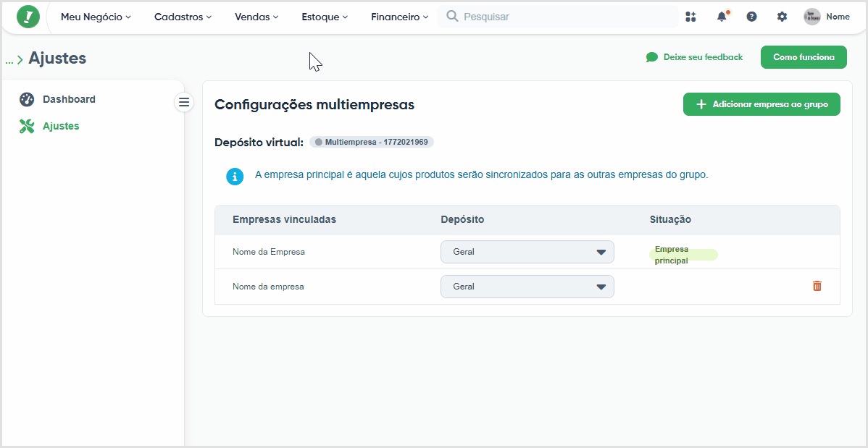Click the blue info icon
868x448 pixels.
click(235, 177)
